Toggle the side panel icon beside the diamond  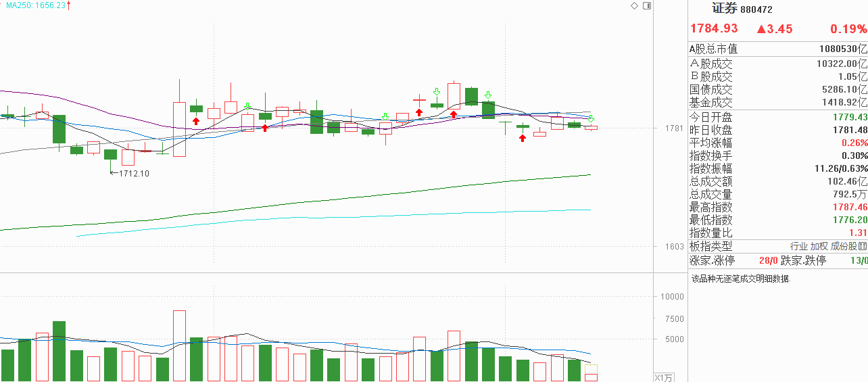coord(647,5)
